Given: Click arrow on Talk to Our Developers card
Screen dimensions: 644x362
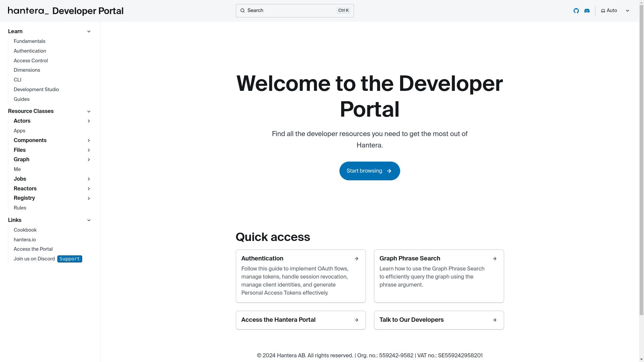Looking at the screenshot, I should coord(495,320).
